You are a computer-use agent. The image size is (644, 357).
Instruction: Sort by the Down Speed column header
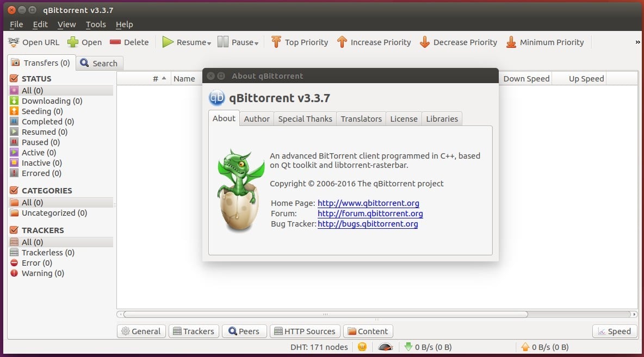(526, 78)
